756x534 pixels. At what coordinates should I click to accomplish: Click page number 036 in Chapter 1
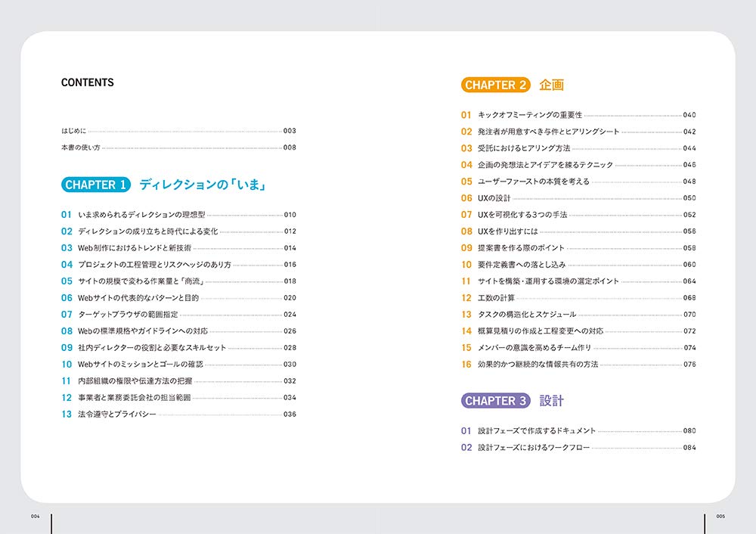click(290, 414)
